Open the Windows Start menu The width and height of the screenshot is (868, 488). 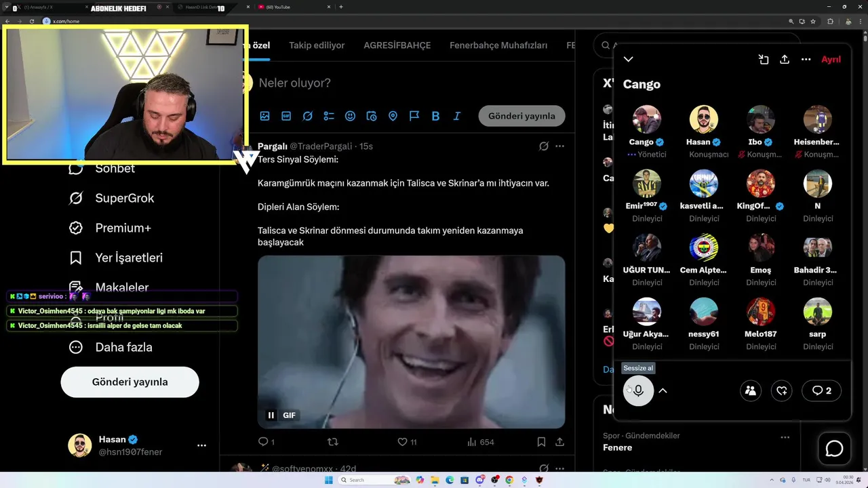(x=329, y=480)
